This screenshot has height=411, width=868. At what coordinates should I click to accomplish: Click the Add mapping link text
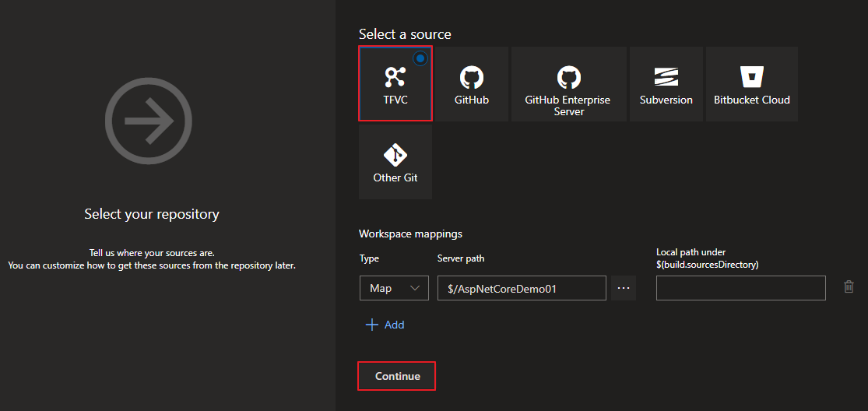pyautogui.click(x=395, y=325)
